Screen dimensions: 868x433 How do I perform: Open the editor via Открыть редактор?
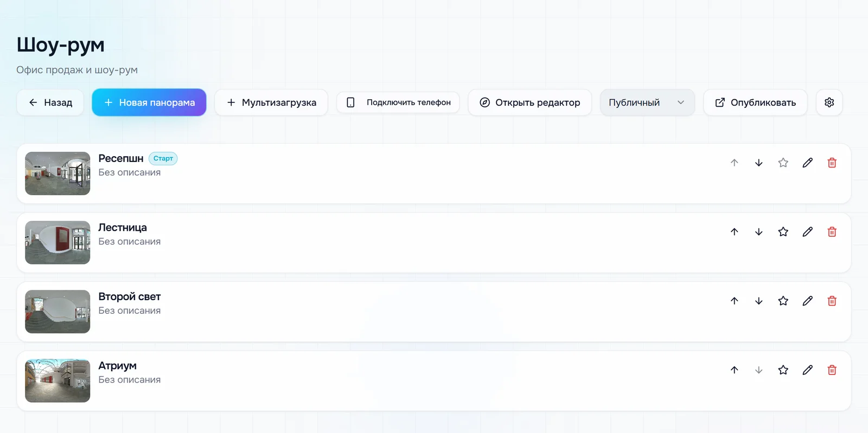(529, 102)
